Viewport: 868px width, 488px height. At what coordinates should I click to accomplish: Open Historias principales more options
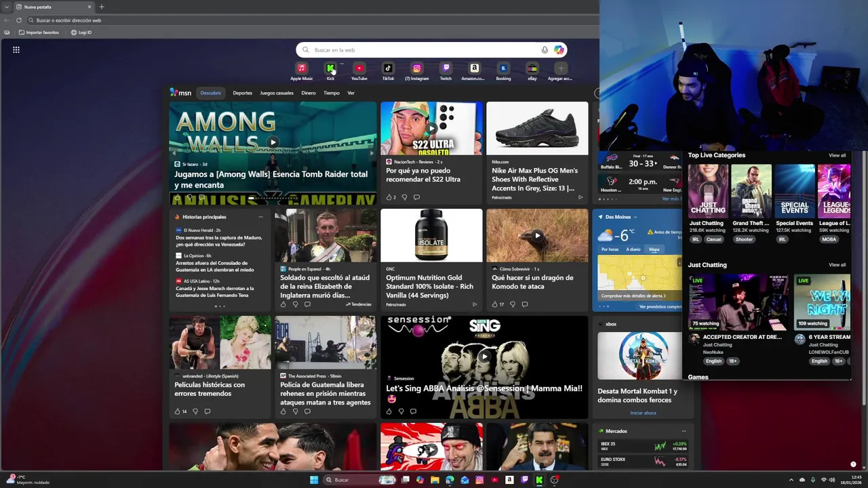260,217
